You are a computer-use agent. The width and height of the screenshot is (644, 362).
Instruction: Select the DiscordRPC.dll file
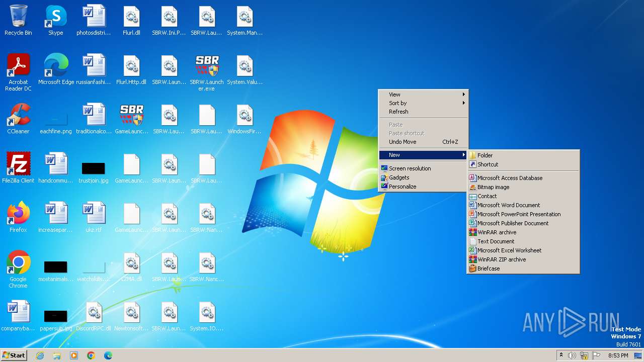(94, 316)
